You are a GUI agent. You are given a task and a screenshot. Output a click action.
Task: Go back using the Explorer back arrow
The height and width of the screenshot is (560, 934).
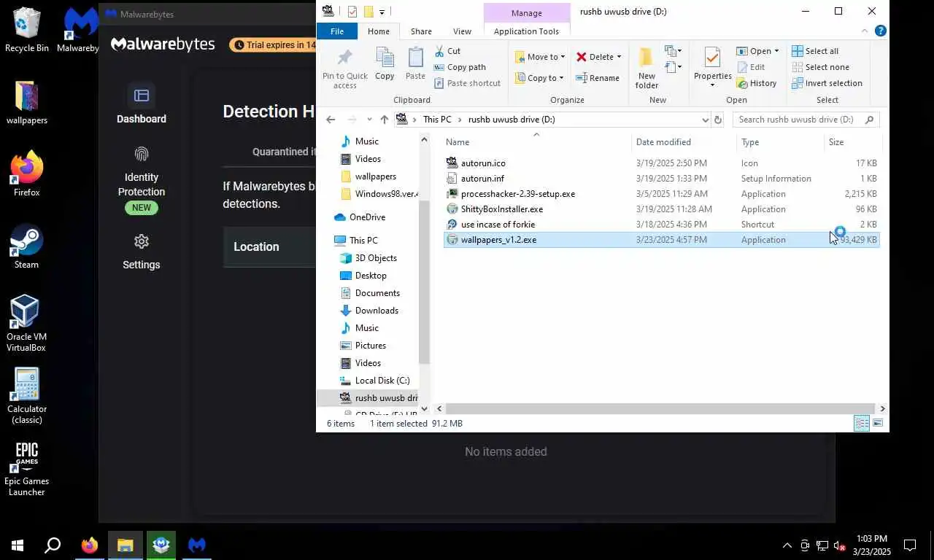pos(331,120)
